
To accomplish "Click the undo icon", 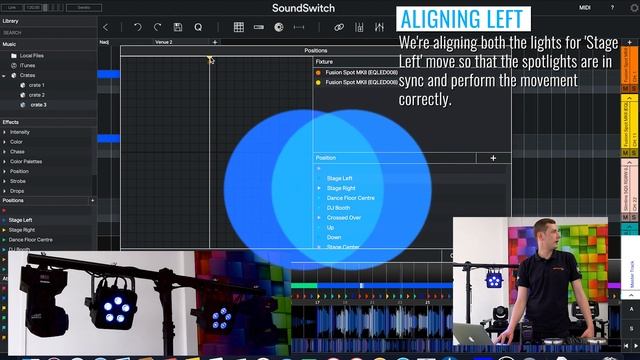I will point(138,27).
